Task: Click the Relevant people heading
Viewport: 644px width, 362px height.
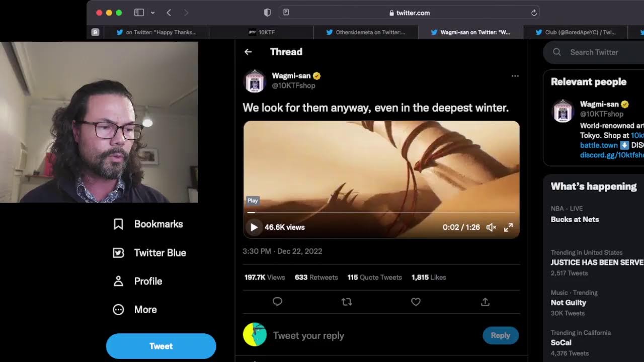Action: (589, 82)
